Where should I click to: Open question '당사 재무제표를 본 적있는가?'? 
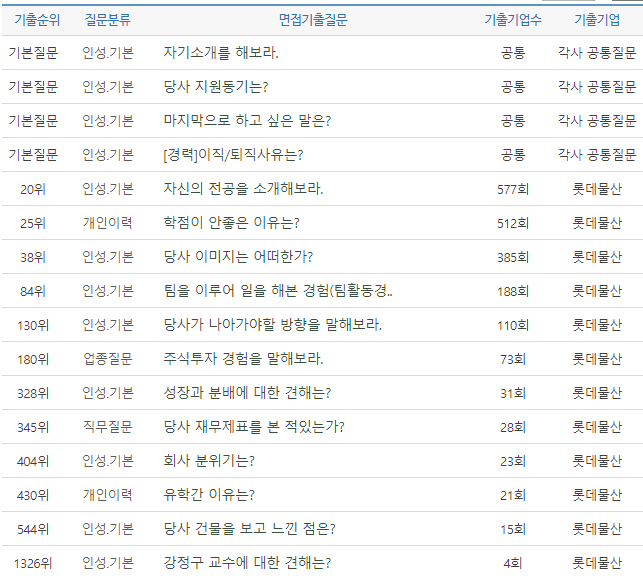coord(254,427)
